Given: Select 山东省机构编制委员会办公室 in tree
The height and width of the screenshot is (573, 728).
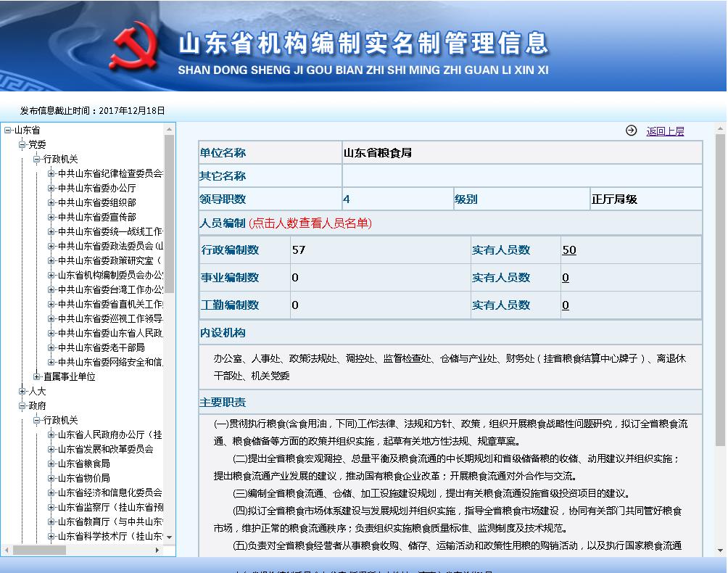Looking at the screenshot, I should pos(110,275).
